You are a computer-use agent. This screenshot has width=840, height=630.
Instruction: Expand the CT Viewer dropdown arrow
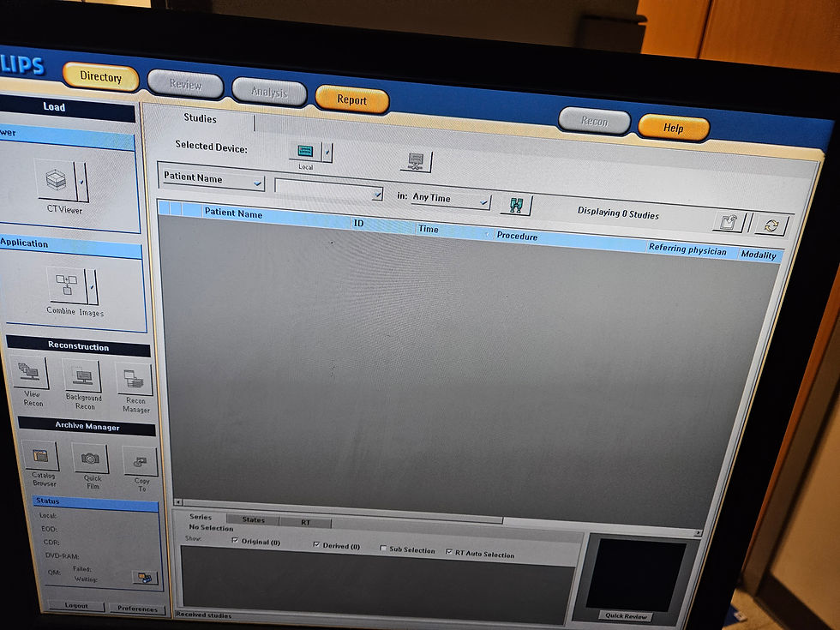tap(82, 182)
